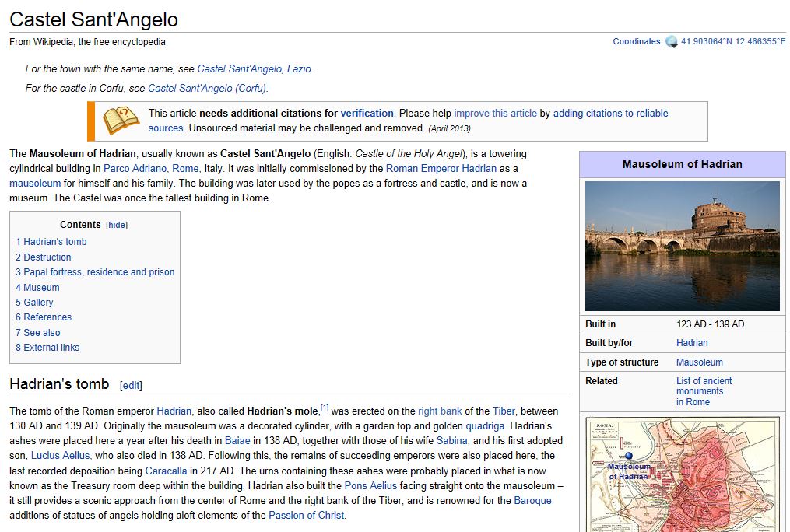Jump to section 2 Destruction
The image size is (790, 532).
click(x=44, y=257)
